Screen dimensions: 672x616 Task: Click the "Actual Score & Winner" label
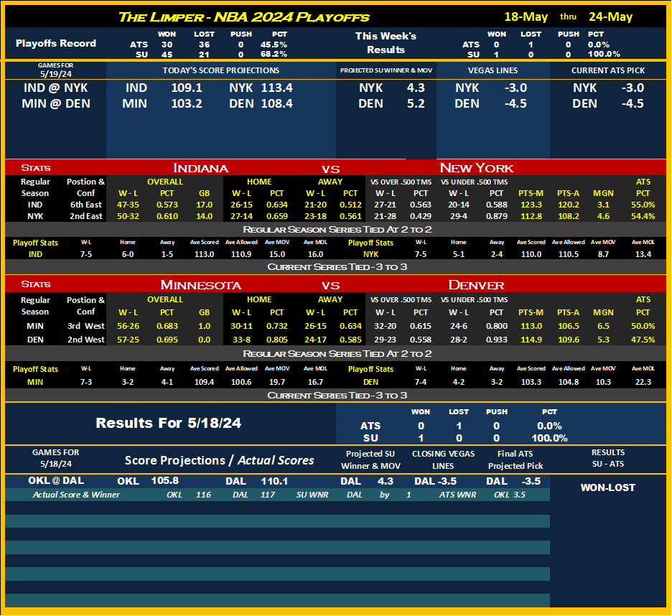coord(76,495)
